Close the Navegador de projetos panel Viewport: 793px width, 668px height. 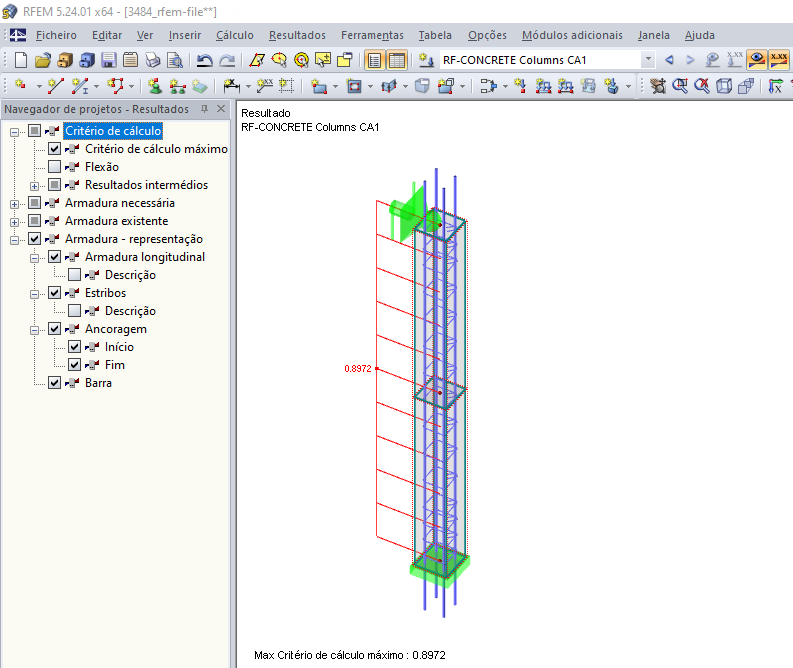(x=221, y=109)
